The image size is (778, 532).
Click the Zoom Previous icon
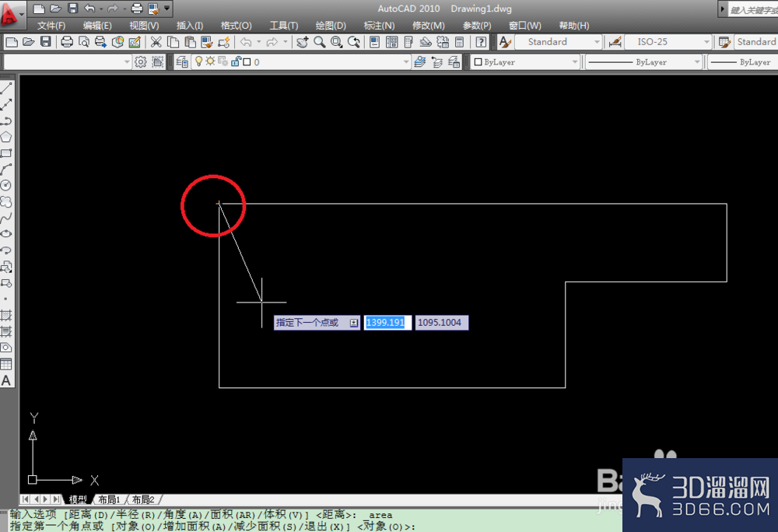click(354, 42)
